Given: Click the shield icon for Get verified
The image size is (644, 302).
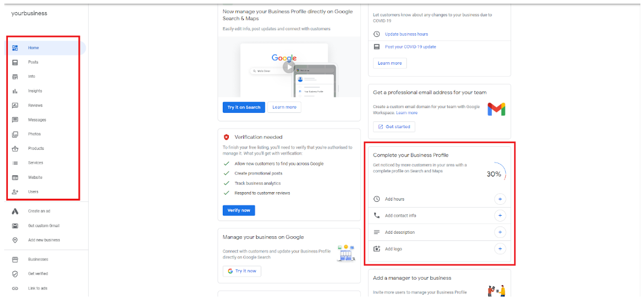Looking at the screenshot, I should [15, 274].
